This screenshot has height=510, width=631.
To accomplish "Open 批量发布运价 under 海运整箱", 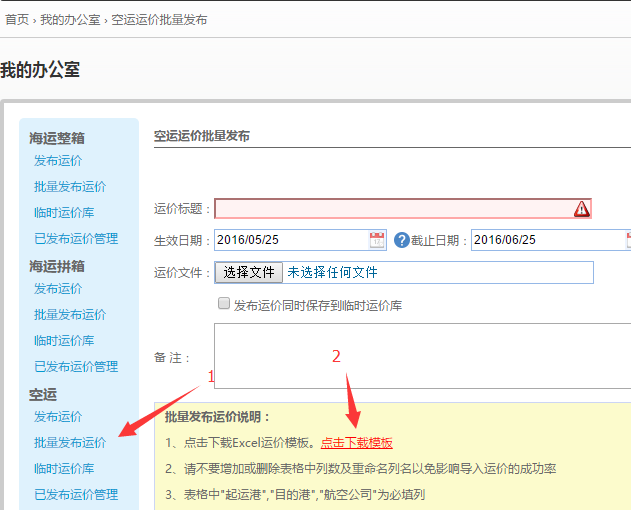I will 70,187.
